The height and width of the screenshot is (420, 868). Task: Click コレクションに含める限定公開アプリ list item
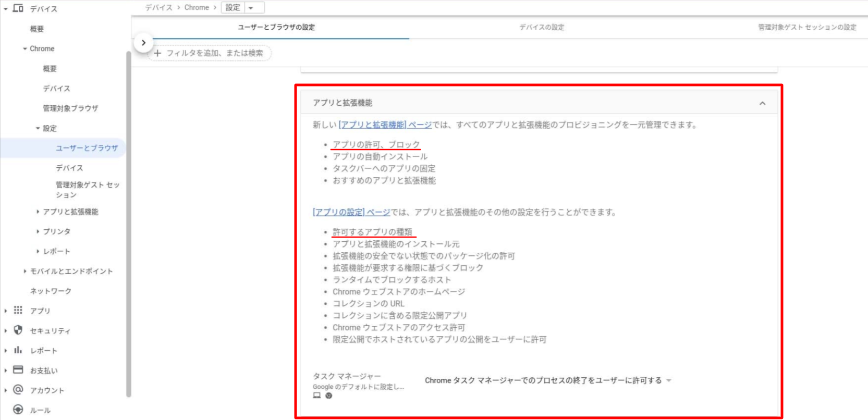(400, 315)
